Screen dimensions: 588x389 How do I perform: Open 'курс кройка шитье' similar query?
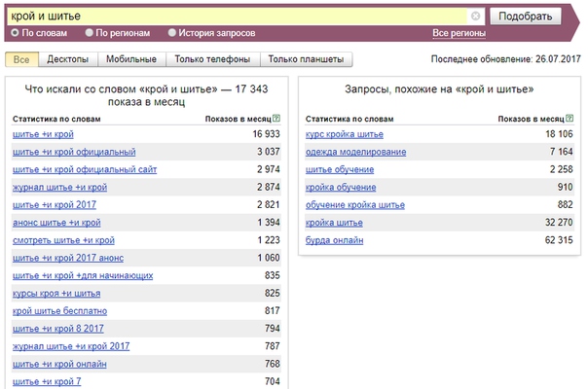click(345, 134)
